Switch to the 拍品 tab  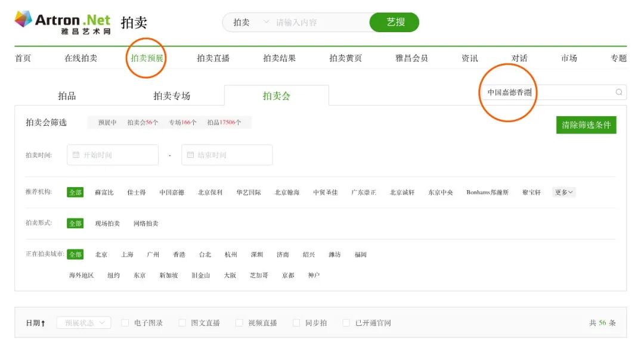[x=67, y=96]
